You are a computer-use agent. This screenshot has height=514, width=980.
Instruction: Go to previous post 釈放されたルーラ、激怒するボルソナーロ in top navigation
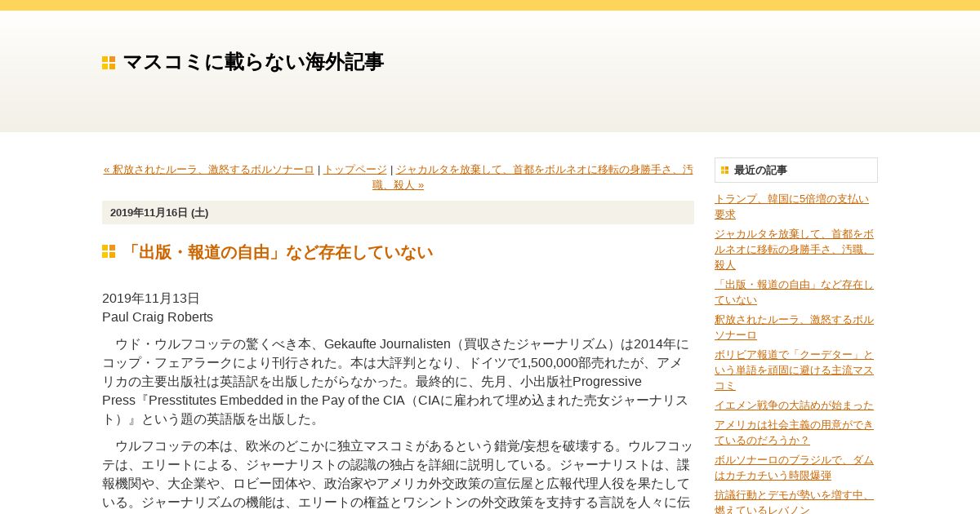coord(209,170)
